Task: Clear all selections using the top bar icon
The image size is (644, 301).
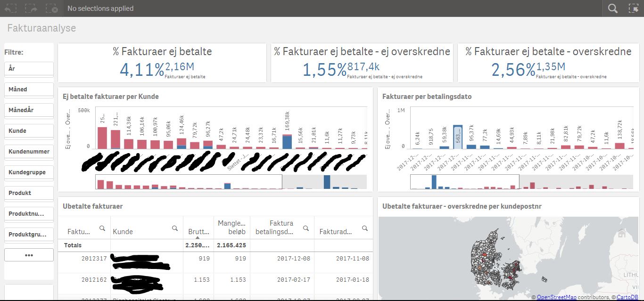Action: click(52, 8)
